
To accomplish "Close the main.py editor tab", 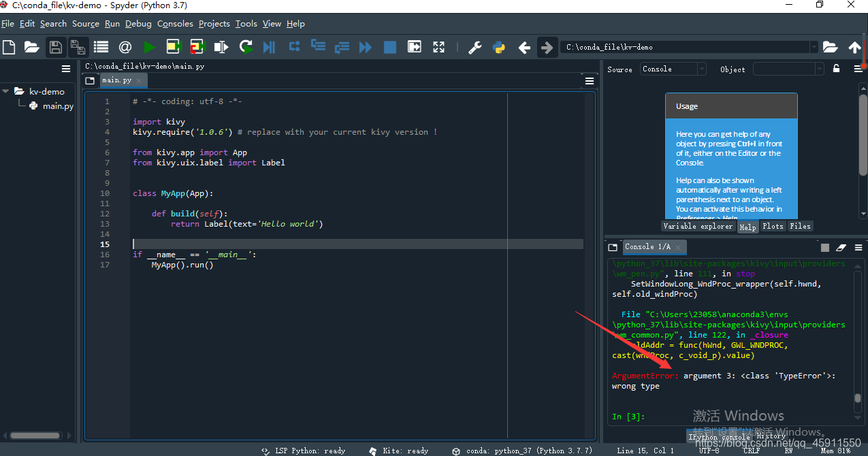I will pos(139,80).
